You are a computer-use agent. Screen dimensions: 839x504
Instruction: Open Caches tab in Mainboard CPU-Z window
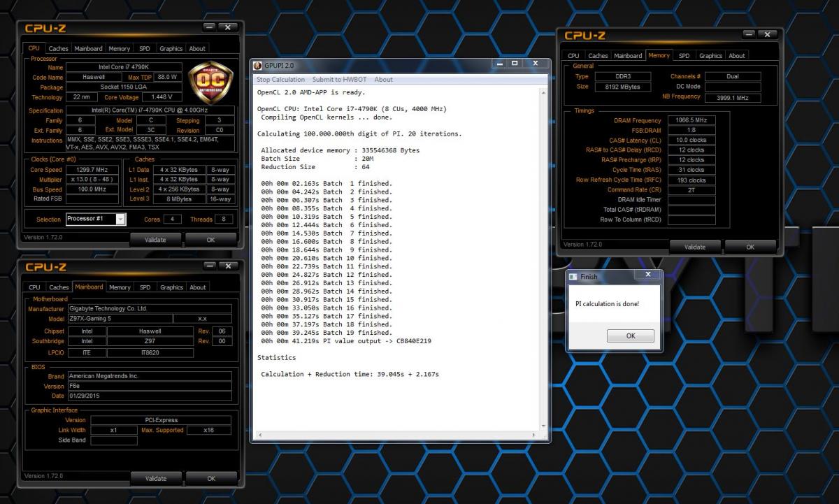[59, 287]
